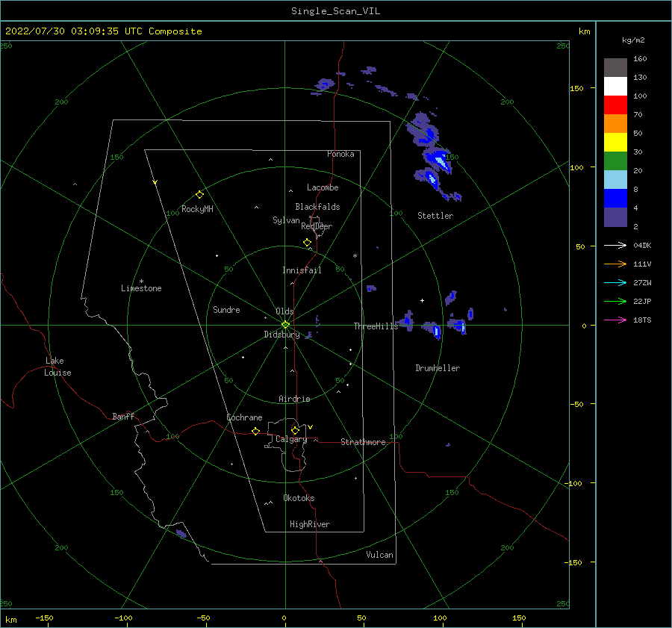The height and width of the screenshot is (628, 672).
Task: Click the Sundre town label
Action: (x=226, y=310)
